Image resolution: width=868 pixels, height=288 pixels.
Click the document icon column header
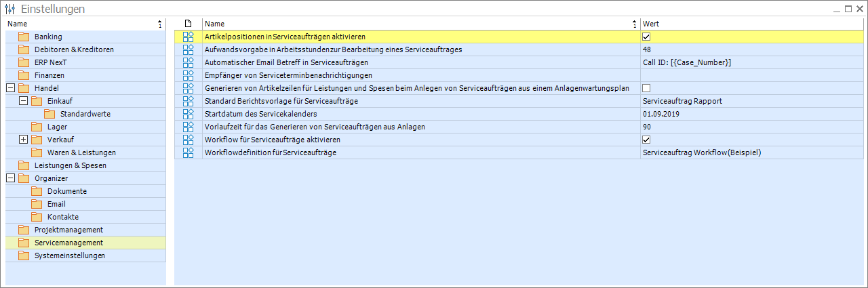(x=189, y=24)
